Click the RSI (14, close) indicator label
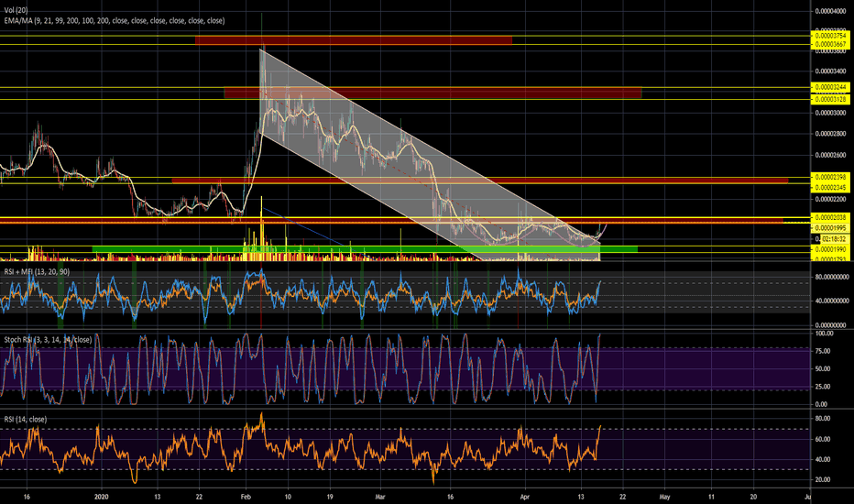The height and width of the screenshot is (504, 854). coord(25,419)
